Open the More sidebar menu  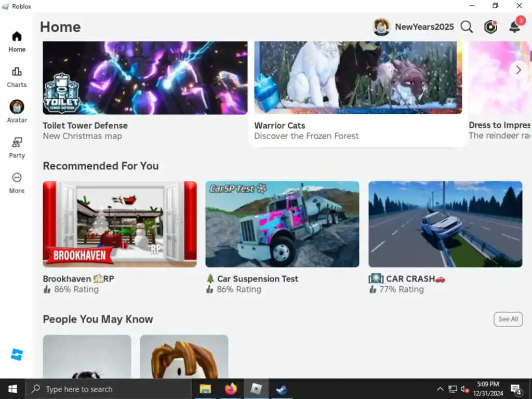(x=17, y=178)
